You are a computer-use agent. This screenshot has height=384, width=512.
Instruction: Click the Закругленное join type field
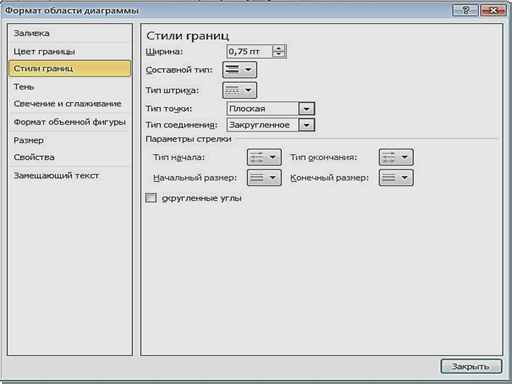click(263, 125)
